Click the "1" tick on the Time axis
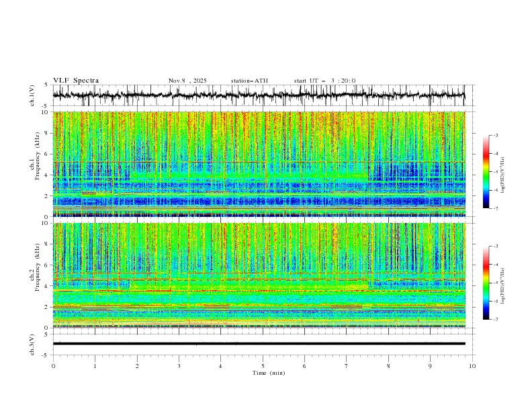532x411 pixels. [95, 366]
